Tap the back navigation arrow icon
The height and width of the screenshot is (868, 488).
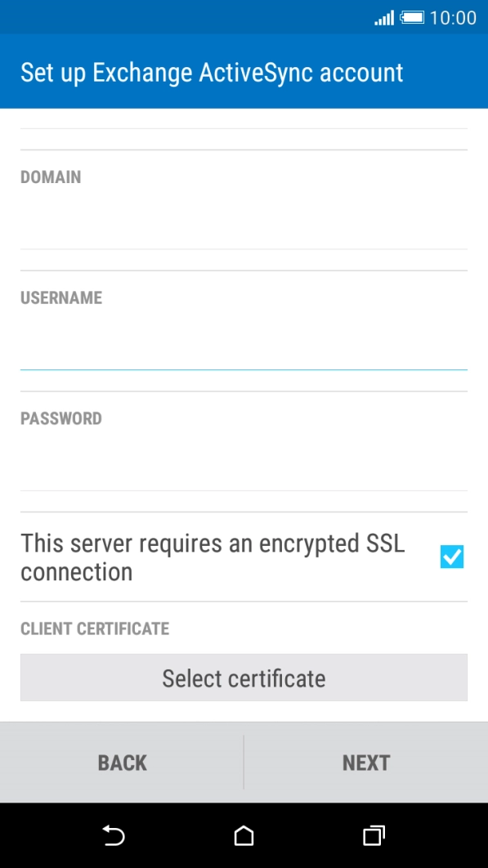114,836
